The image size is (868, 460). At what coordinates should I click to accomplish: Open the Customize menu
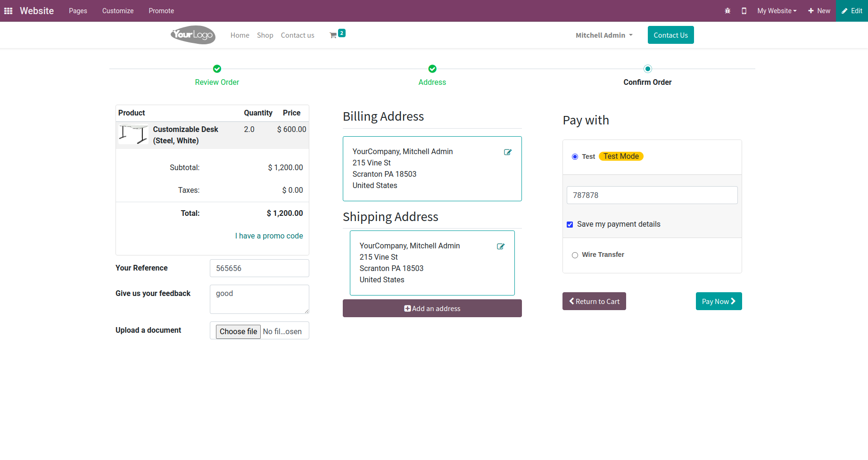[118, 11]
